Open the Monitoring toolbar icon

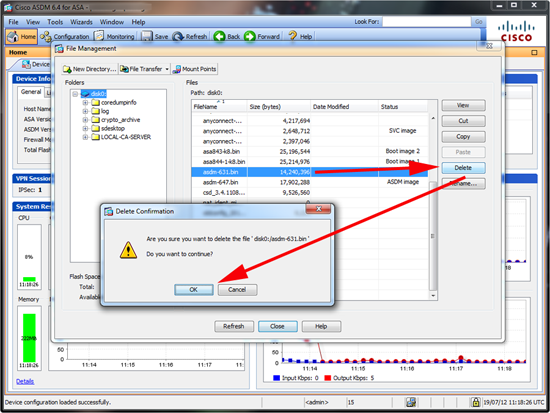[100, 36]
